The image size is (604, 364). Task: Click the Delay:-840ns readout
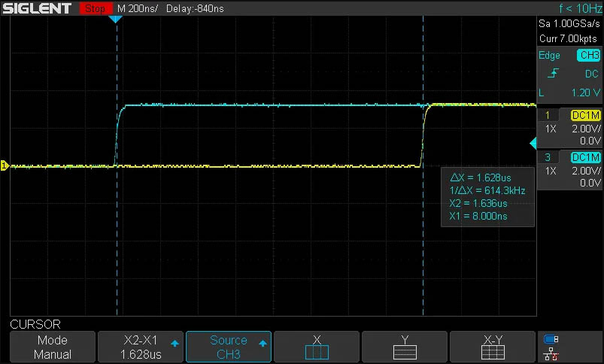click(x=195, y=8)
